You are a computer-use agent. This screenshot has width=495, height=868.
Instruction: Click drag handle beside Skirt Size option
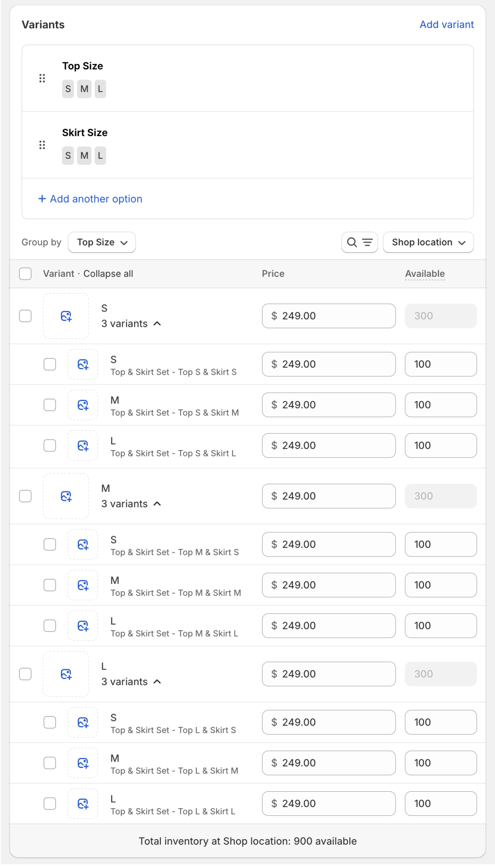[42, 145]
